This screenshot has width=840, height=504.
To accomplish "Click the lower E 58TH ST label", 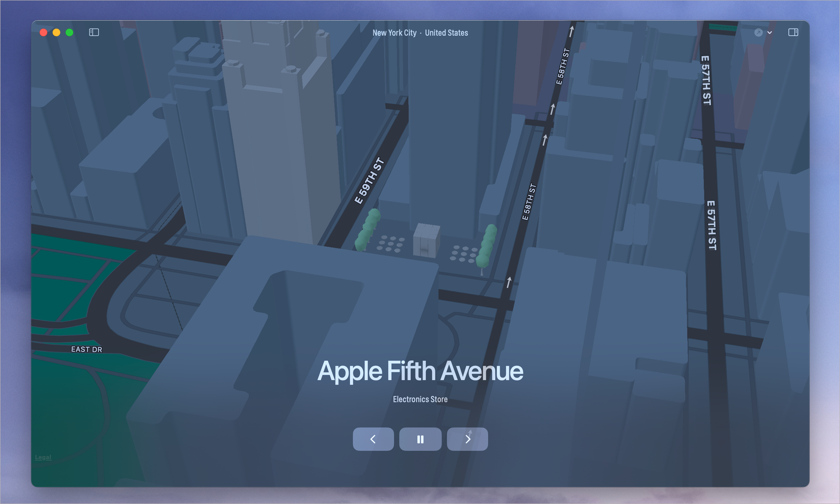I will 529,202.
